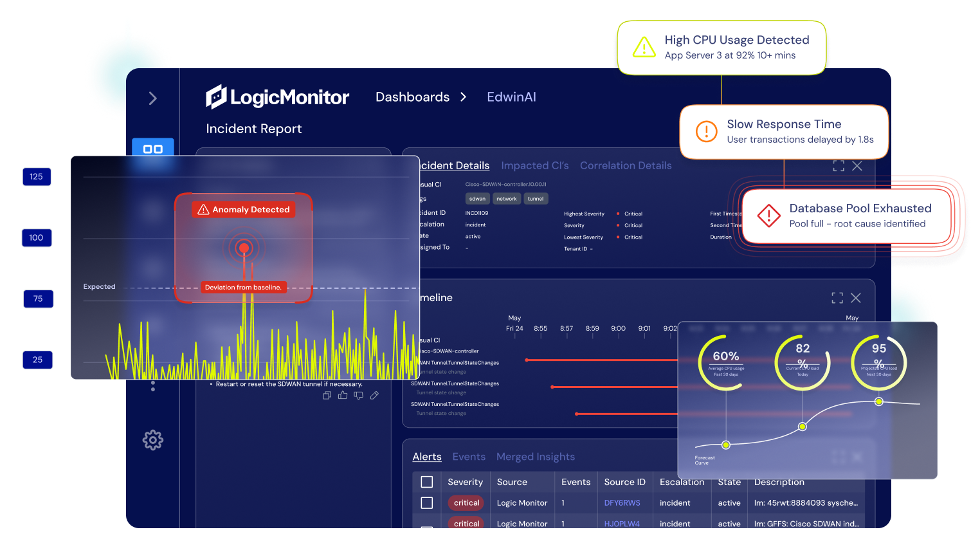Open the DFY6RWS source ID link
This screenshot has height=552, width=980.
click(x=622, y=503)
